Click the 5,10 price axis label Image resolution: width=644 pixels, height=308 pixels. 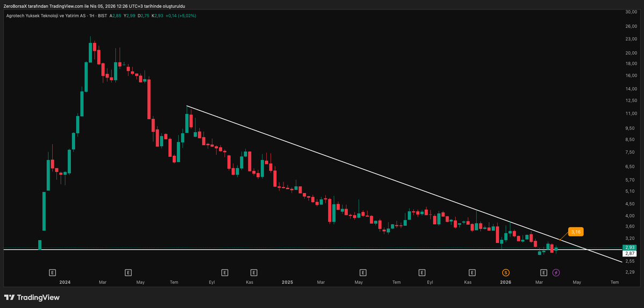pyautogui.click(x=631, y=191)
